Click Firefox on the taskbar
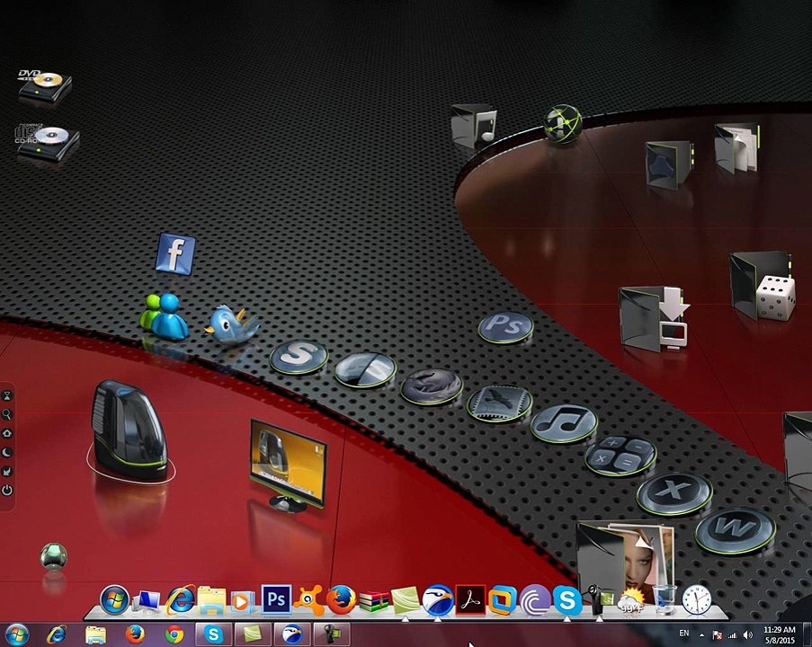 tap(135, 634)
